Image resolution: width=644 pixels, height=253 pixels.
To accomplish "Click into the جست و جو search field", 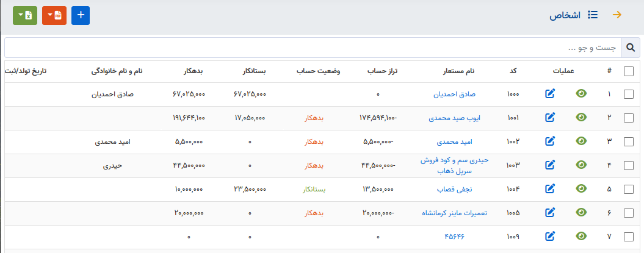I will tap(311, 47).
